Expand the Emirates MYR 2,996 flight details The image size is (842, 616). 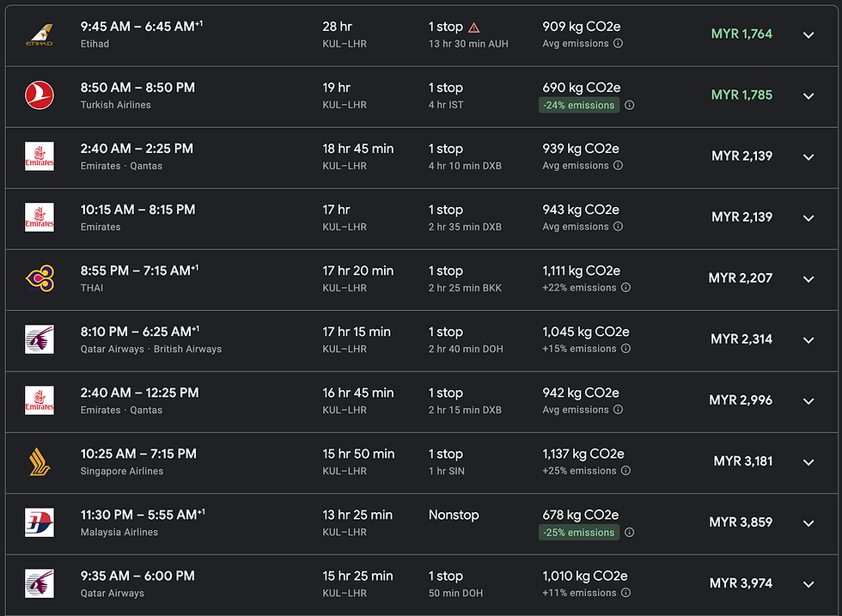coord(808,401)
